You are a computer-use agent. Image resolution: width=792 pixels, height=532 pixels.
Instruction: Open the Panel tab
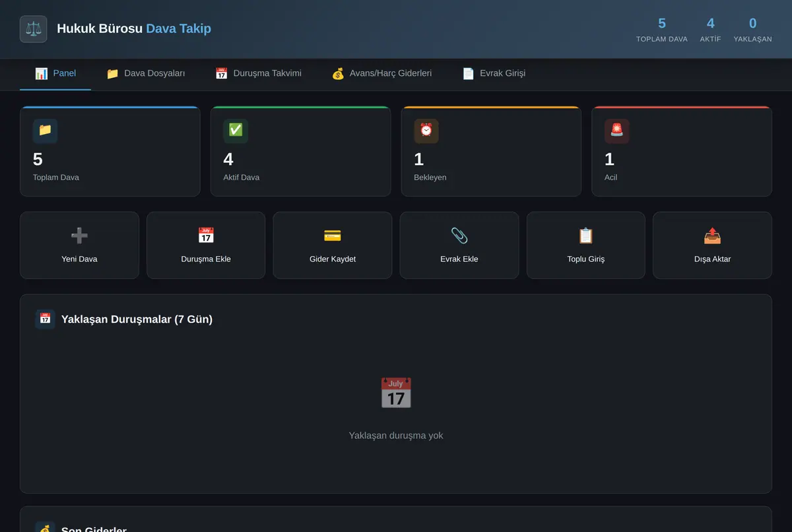[x=55, y=73]
